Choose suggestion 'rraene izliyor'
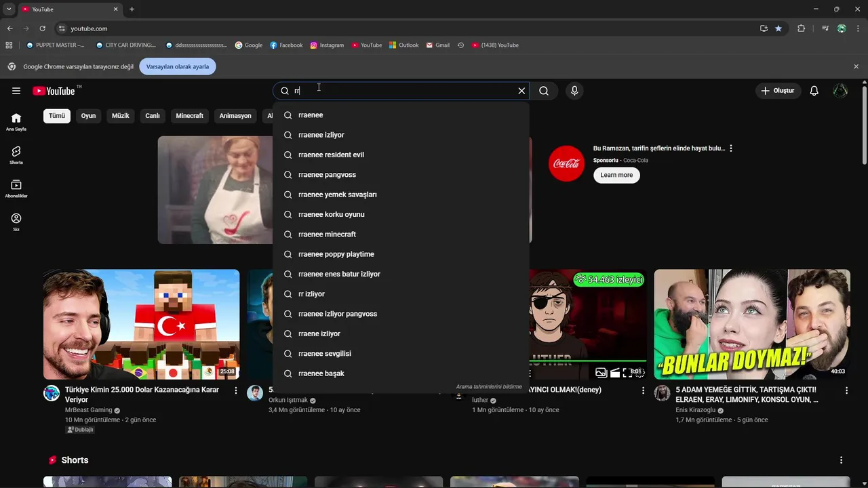The image size is (868, 488). [x=401, y=333]
